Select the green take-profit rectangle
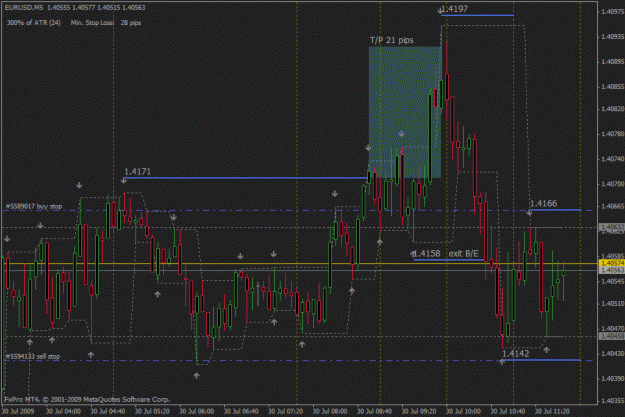 point(405,112)
